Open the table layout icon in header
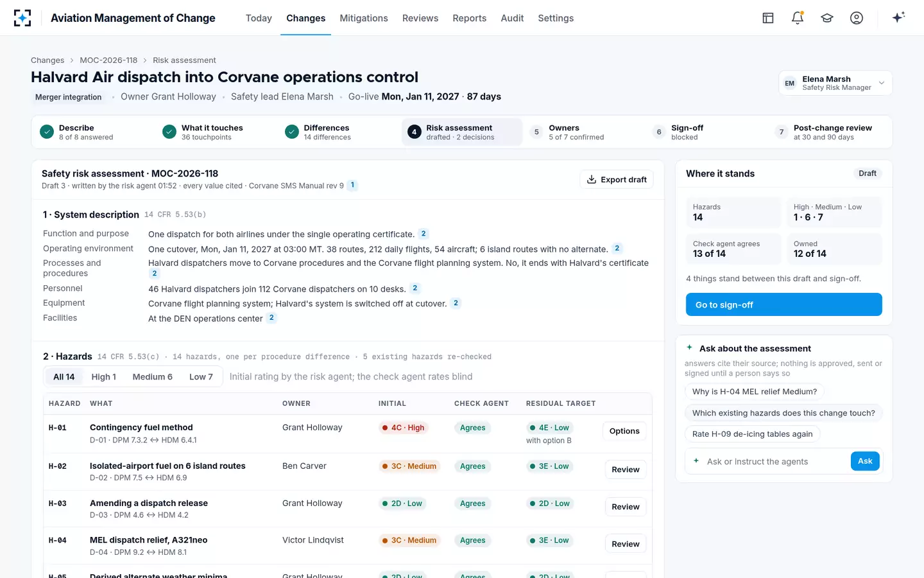The image size is (924, 578). (x=768, y=18)
